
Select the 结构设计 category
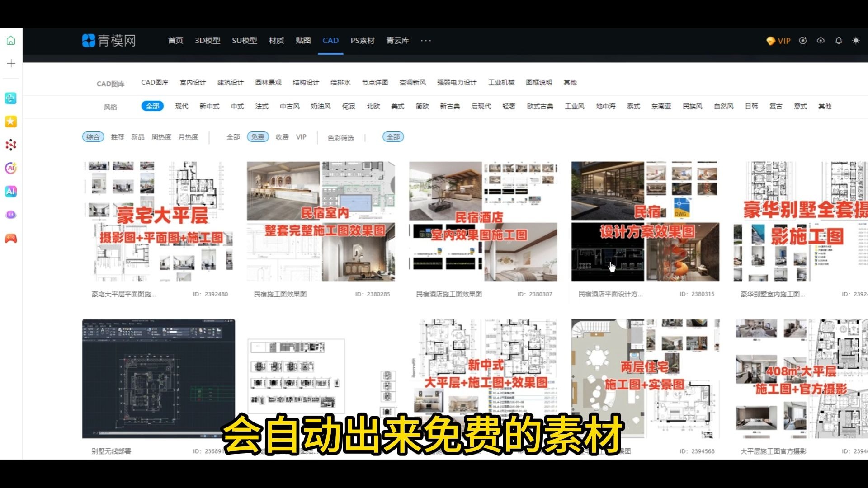[306, 82]
